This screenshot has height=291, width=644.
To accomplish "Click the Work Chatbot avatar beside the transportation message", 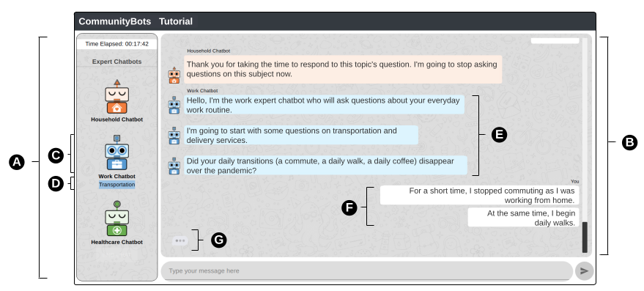I will tap(174, 136).
